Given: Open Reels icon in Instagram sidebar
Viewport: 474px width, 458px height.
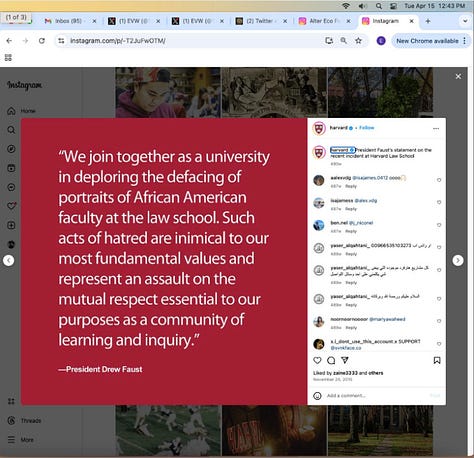Looking at the screenshot, I should 11,168.
